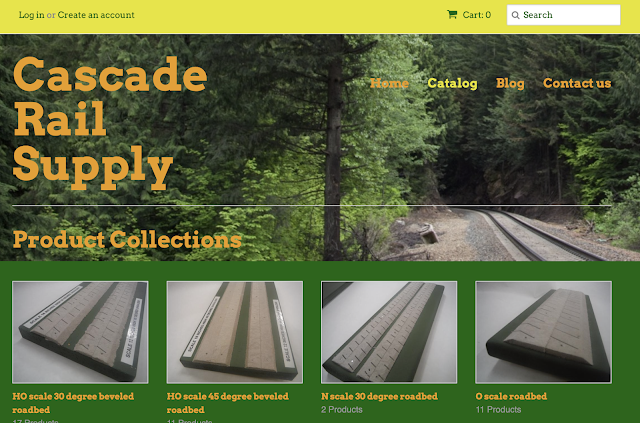The image size is (640, 423).
Task: Open HO scale 30 degree roadbed thumbnail
Action: click(x=80, y=332)
